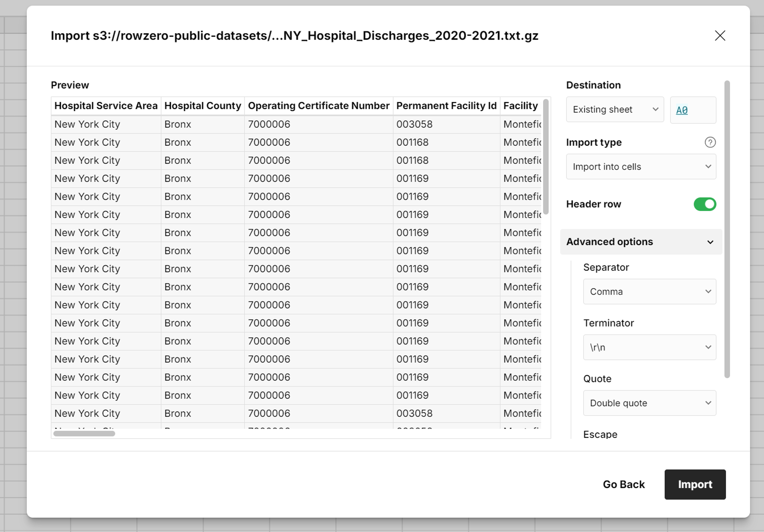Viewport: 764px width, 532px height.
Task: Click the A0 destination cell field
Action: click(693, 110)
